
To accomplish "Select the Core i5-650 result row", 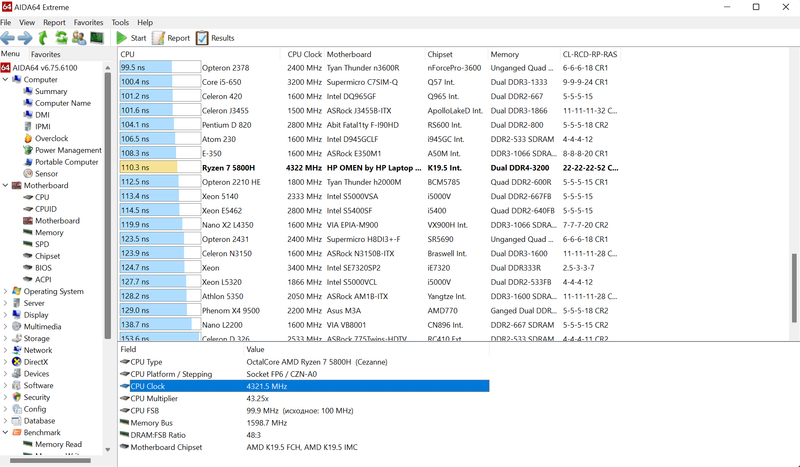I will (x=370, y=82).
